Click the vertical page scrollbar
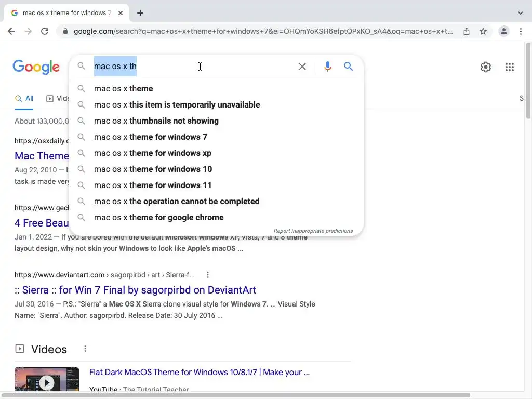The image size is (532, 399). (528, 81)
